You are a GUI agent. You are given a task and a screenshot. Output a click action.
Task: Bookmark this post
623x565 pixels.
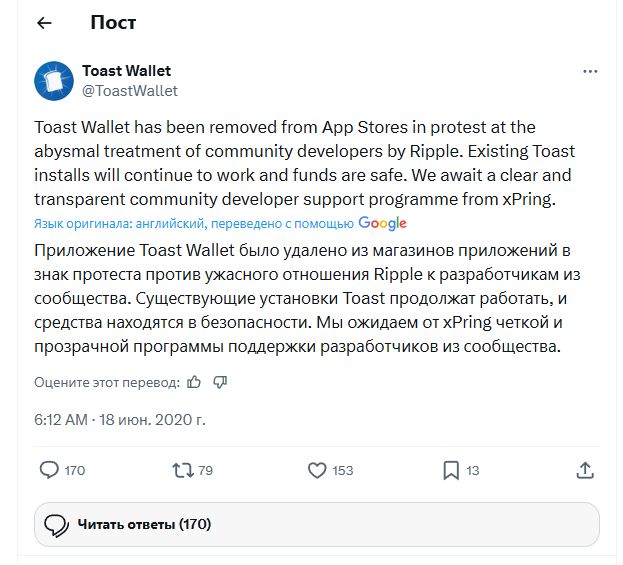(x=451, y=470)
